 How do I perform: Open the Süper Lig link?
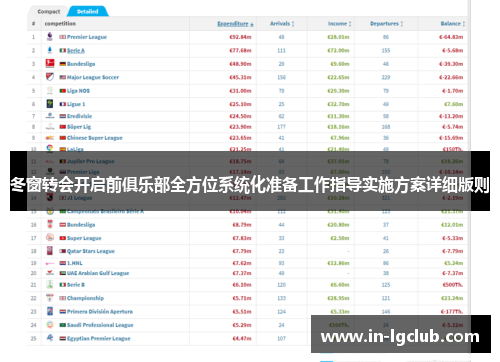coord(79,127)
